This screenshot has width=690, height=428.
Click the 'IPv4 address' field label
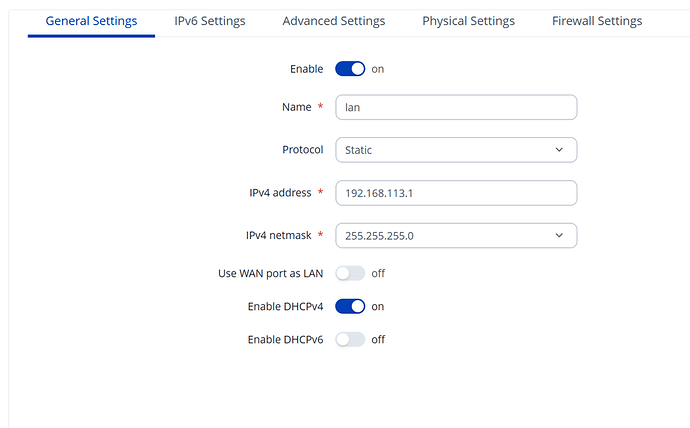point(279,193)
